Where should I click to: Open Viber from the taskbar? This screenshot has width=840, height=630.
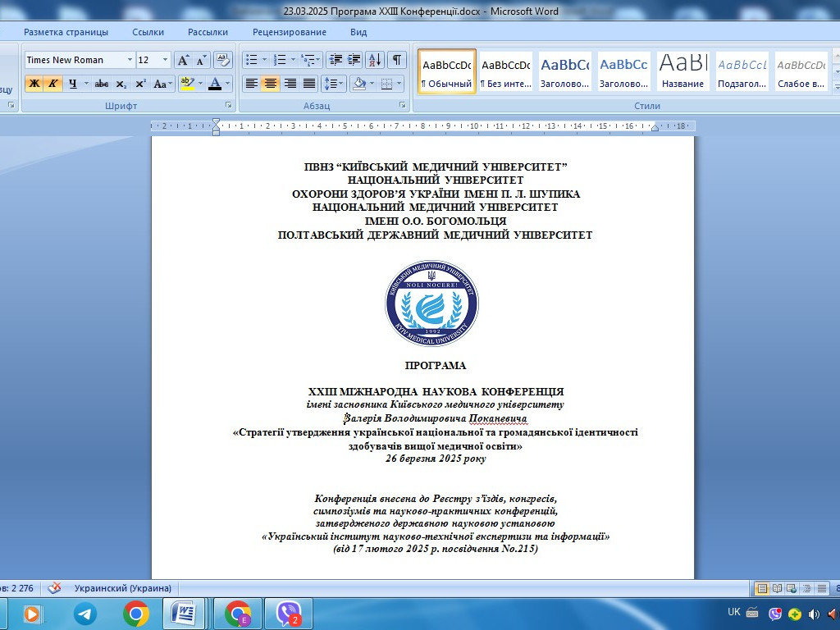[290, 614]
